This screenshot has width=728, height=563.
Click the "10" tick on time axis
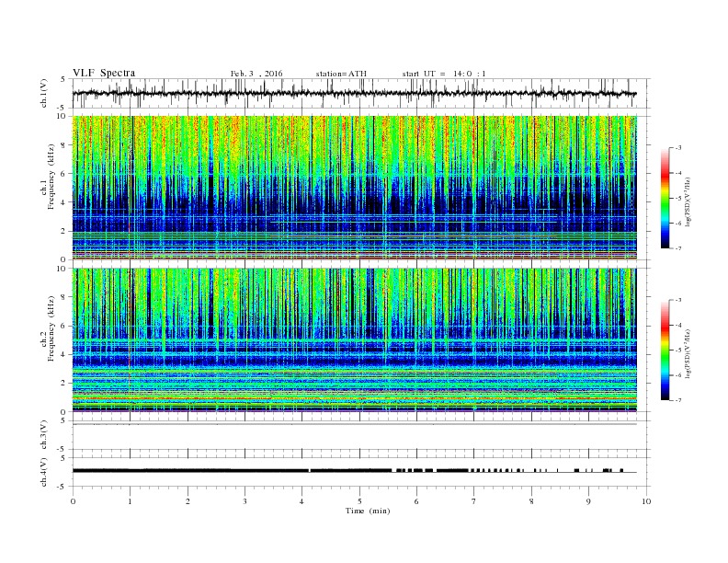click(x=646, y=501)
